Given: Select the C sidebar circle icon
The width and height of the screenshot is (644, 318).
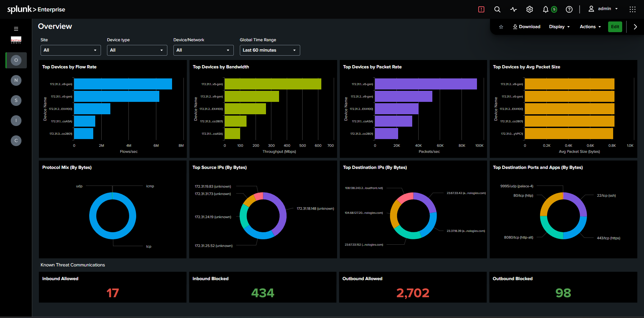Looking at the screenshot, I should point(16,141).
